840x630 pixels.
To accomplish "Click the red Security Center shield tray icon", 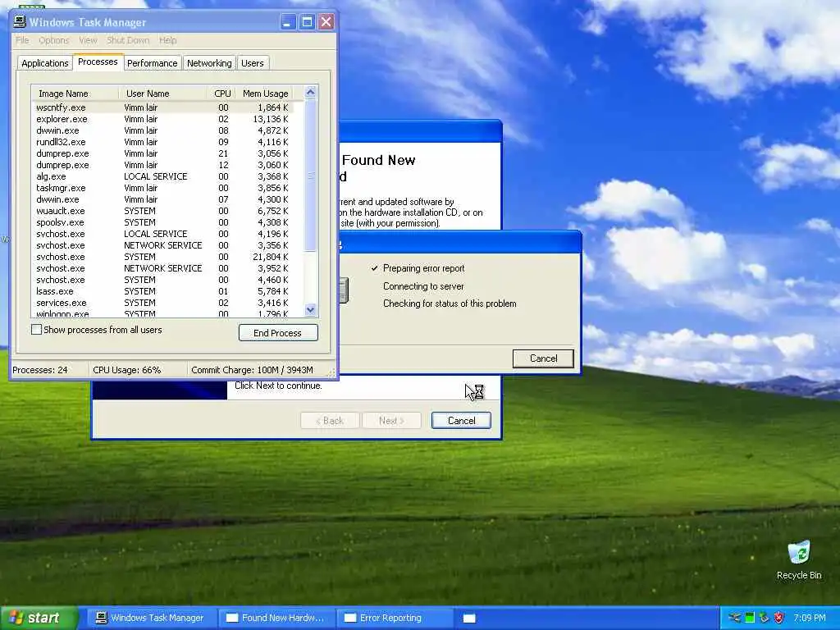I will click(x=779, y=618).
